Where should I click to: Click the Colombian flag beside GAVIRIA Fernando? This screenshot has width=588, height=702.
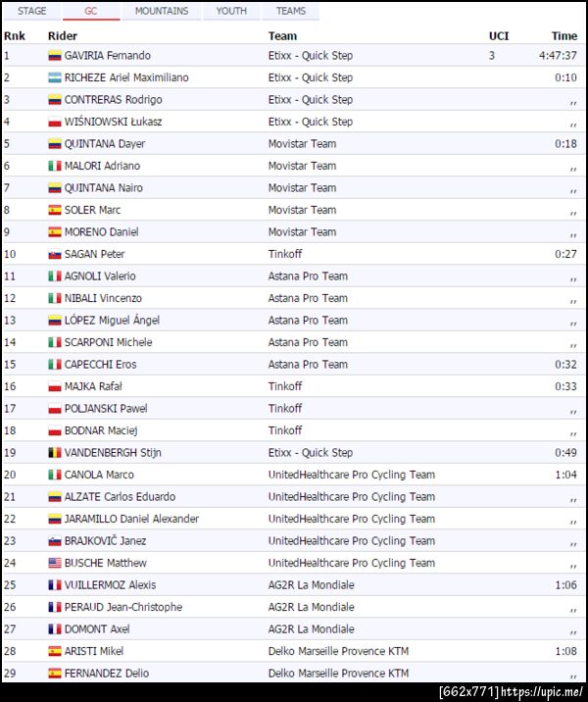(x=55, y=56)
